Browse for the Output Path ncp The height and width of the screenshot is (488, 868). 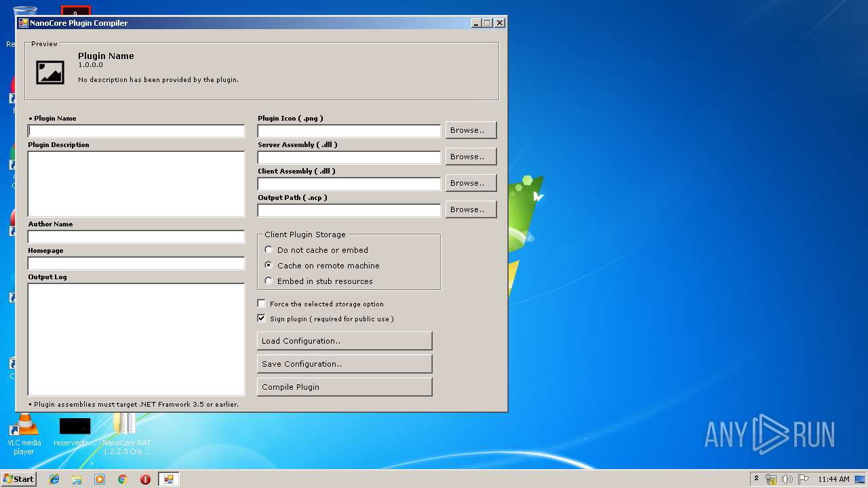point(471,209)
